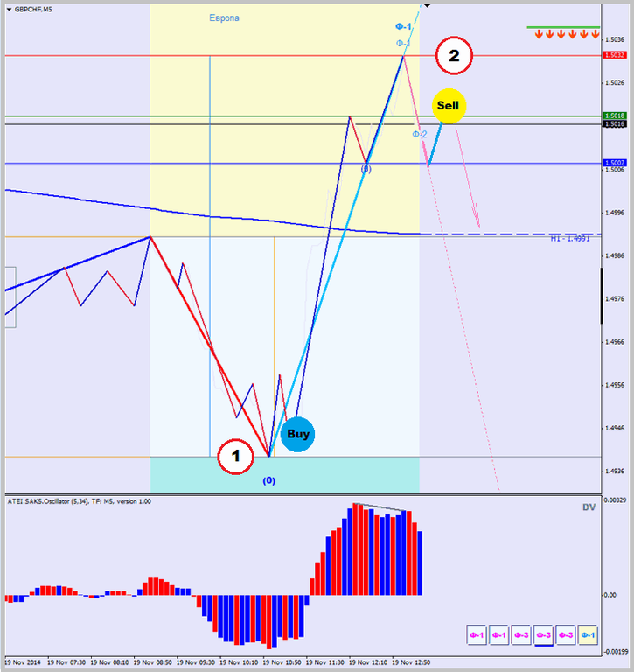Click the 19 Nov 10:10 time label
This screenshot has height=672, width=634.
239,662
